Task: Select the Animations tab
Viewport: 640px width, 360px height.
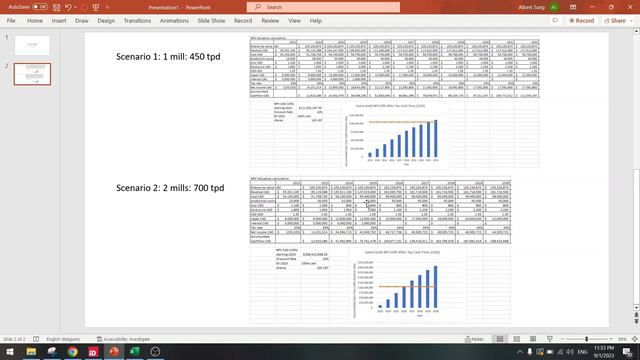Action: [174, 20]
